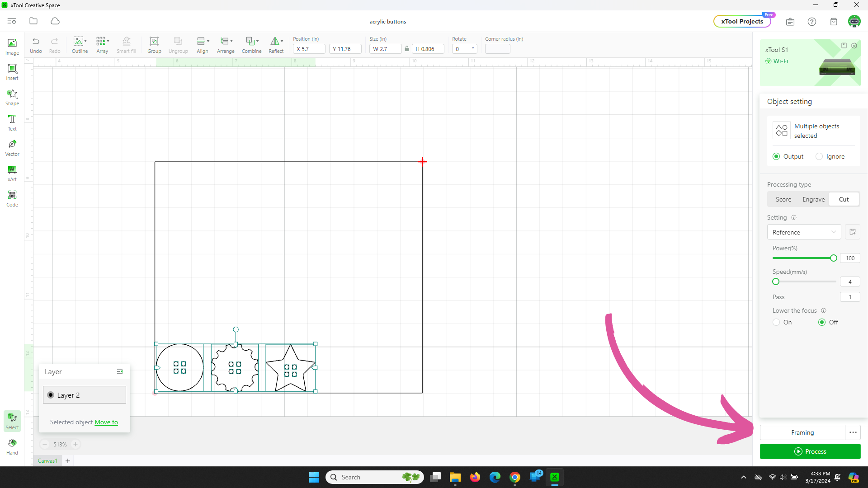Viewport: 868px width, 488px height.
Task: Open the xArt AI tool
Action: pos(12,173)
